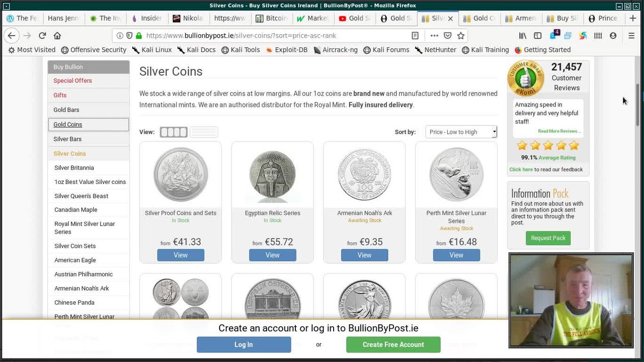Bookmark this page with the star icon
Viewport: 644px width, 362px height.
point(461,36)
